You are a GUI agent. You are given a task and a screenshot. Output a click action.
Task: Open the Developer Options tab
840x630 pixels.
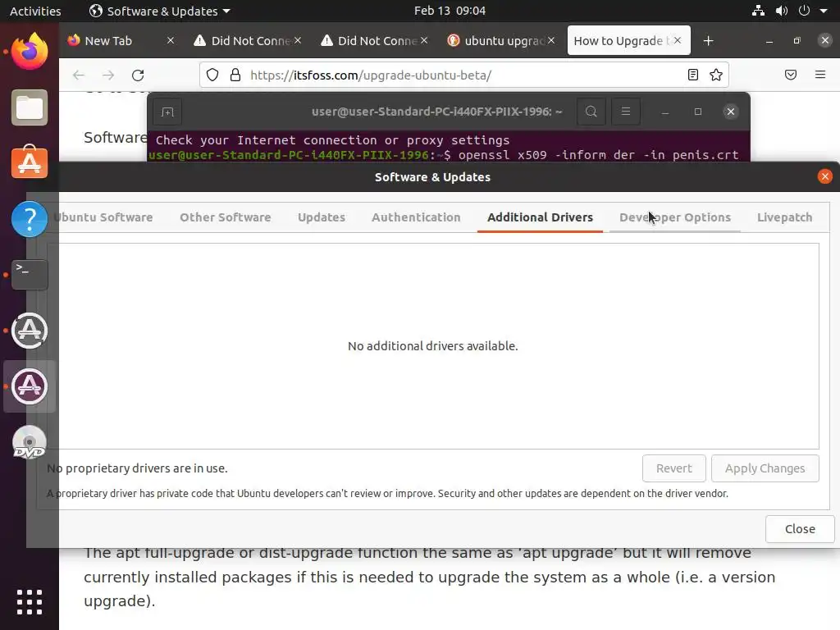(x=675, y=217)
